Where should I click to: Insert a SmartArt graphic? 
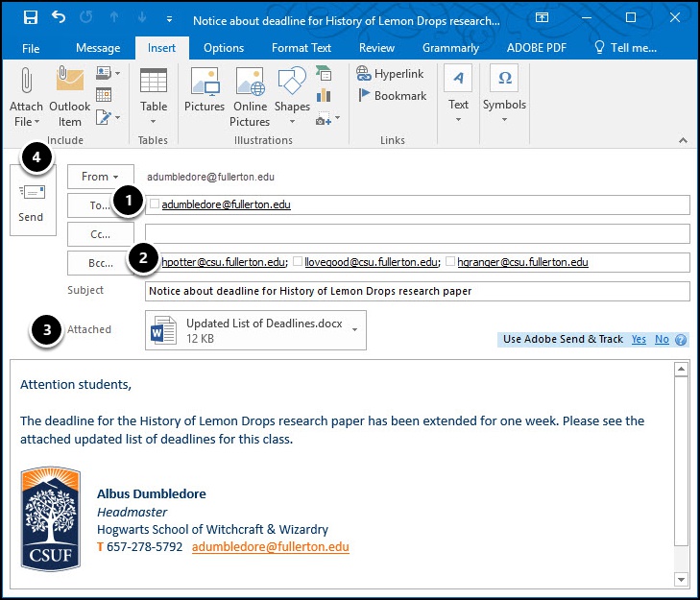click(x=324, y=73)
